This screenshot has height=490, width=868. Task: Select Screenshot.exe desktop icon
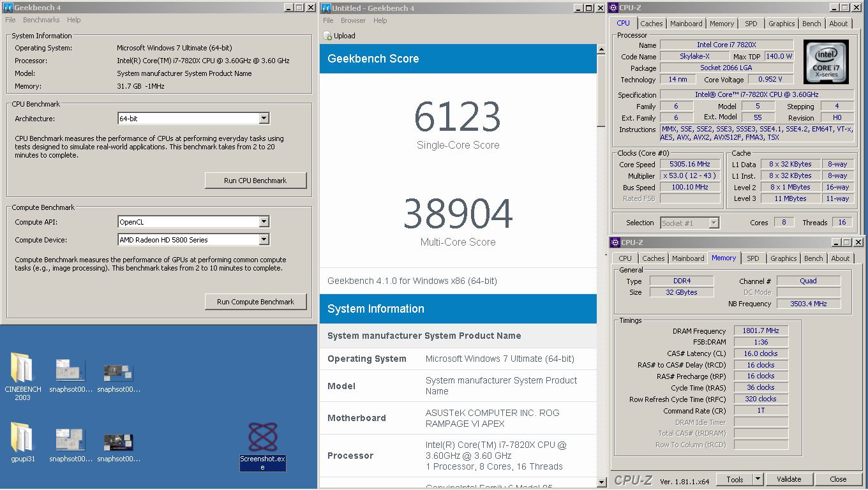pos(262,437)
